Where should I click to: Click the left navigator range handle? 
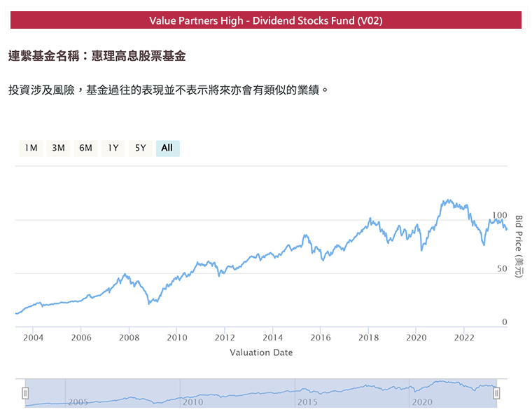(x=25, y=393)
